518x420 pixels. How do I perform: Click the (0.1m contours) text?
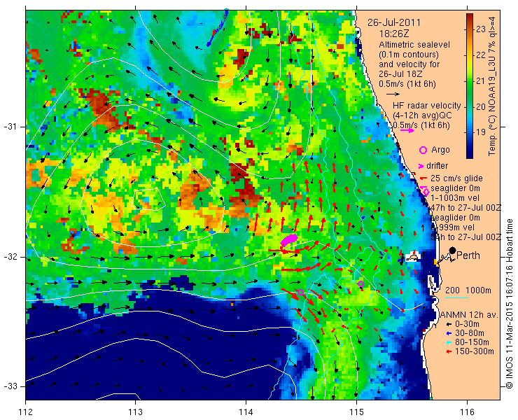pyautogui.click(x=409, y=54)
